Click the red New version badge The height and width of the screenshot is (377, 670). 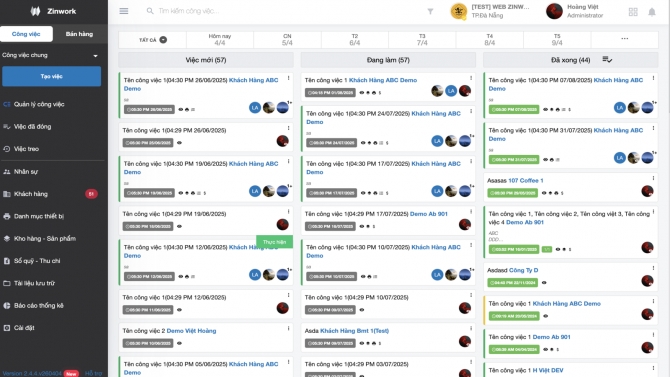pos(71,374)
